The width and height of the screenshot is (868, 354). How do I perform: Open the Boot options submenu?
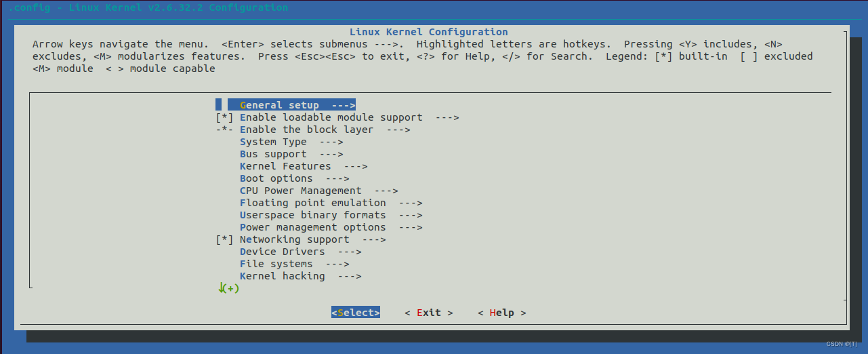click(x=295, y=178)
